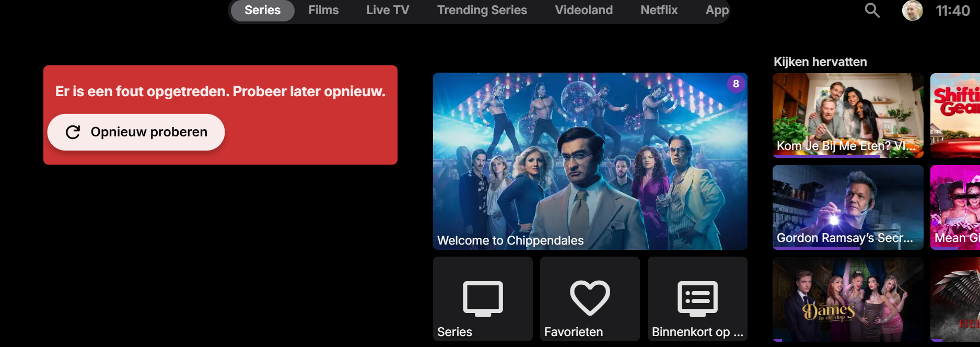
Task: Open Welcome to Chippendales featured poster
Action: point(590,161)
